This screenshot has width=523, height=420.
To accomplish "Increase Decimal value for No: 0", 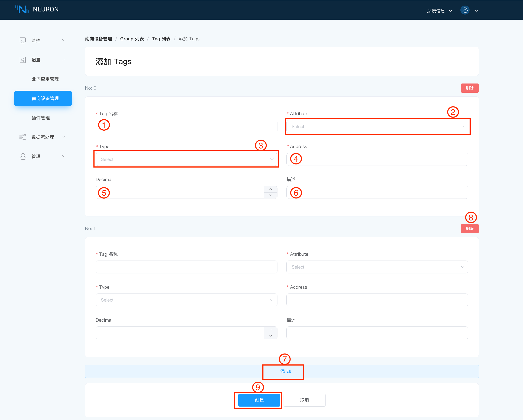I will click(x=270, y=189).
